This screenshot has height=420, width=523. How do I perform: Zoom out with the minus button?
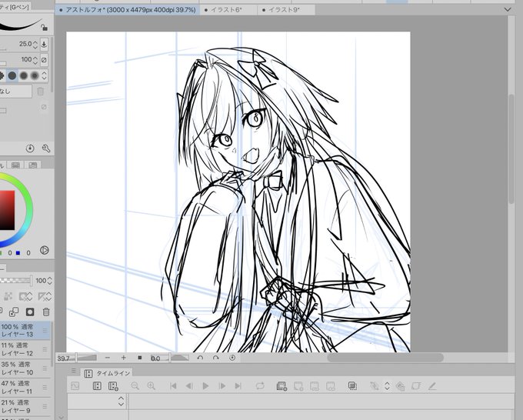pos(108,358)
